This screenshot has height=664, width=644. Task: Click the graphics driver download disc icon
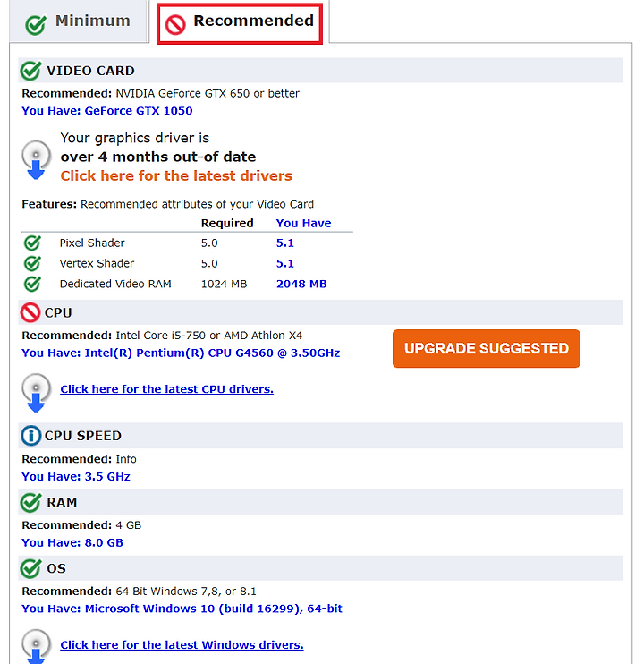point(37,159)
